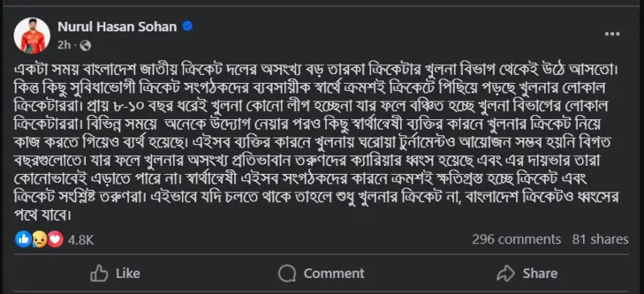644x294 pixels.
Task: Click the public globe privacy icon
Action: [85, 45]
